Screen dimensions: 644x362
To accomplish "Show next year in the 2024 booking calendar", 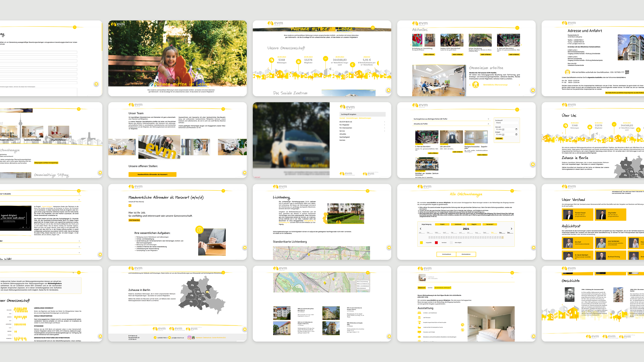I will (x=511, y=229).
